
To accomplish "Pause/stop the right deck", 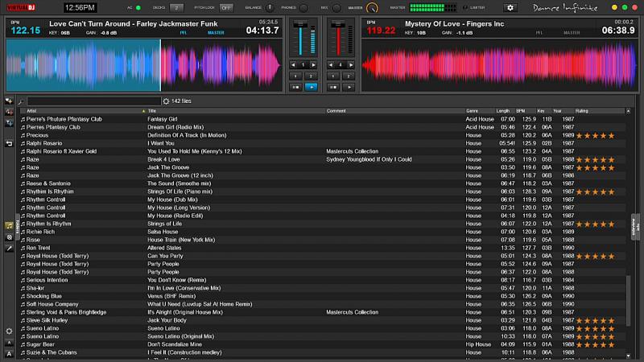I will (x=333, y=87).
